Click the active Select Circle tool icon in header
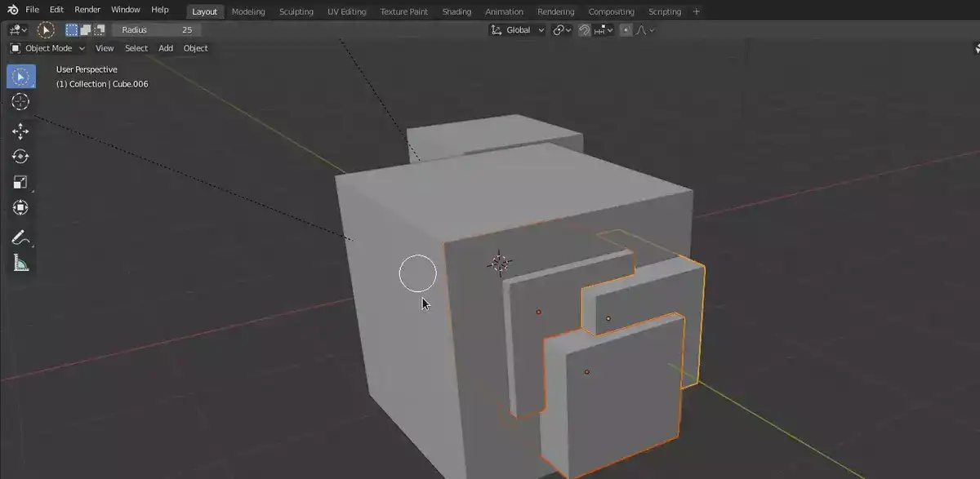The height and width of the screenshot is (479, 980). (47, 30)
